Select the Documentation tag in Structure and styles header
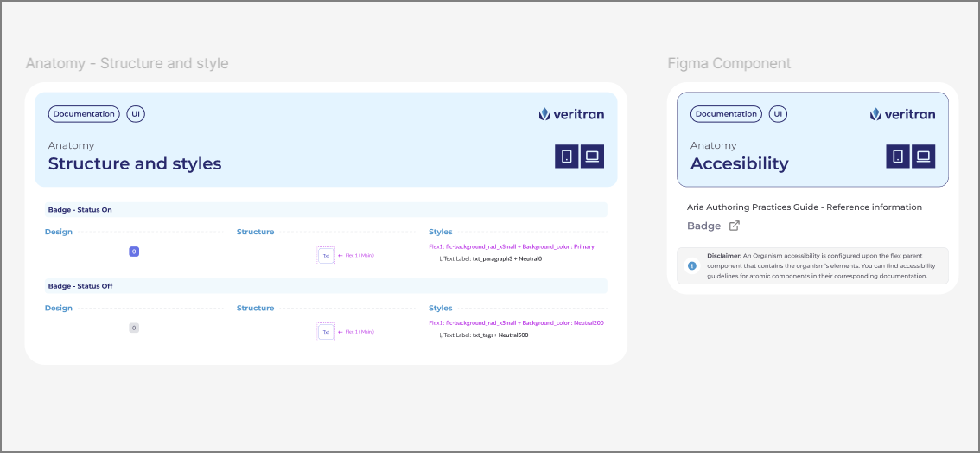The height and width of the screenshot is (453, 980). coord(84,114)
